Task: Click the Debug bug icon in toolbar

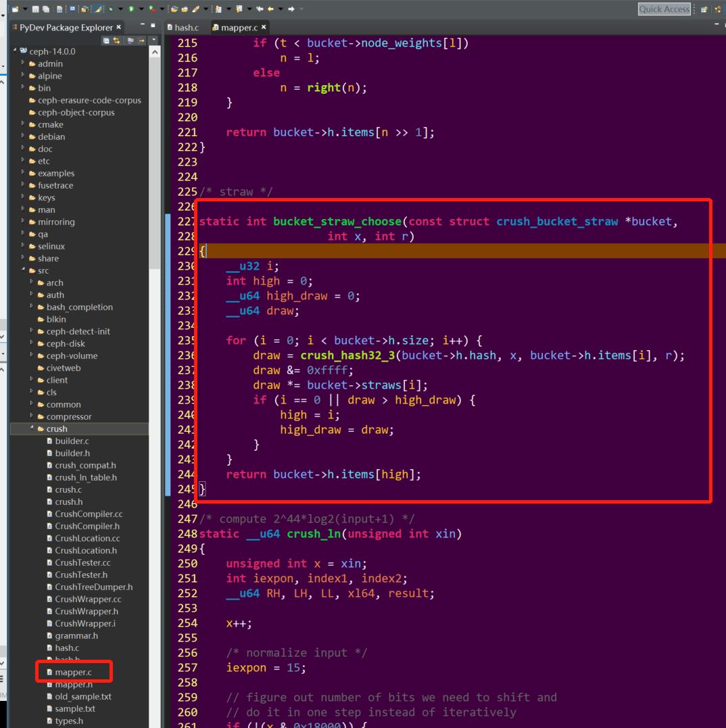Action: pyautogui.click(x=110, y=9)
